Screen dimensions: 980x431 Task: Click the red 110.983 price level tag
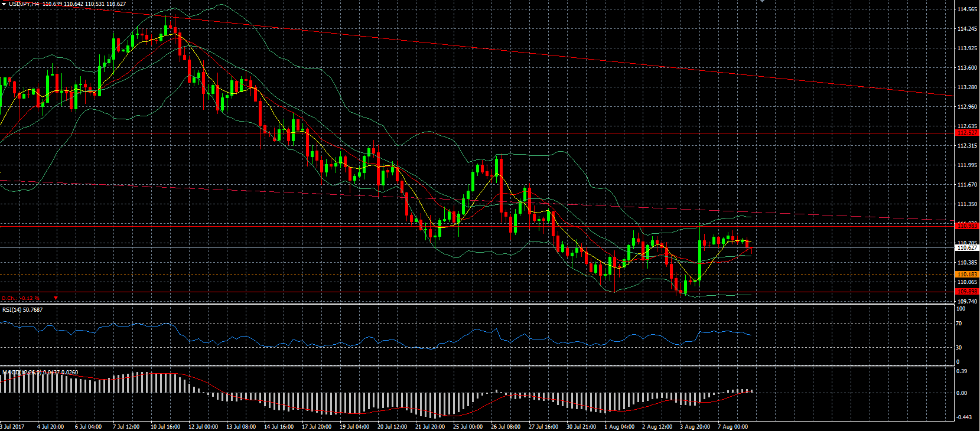tap(967, 226)
